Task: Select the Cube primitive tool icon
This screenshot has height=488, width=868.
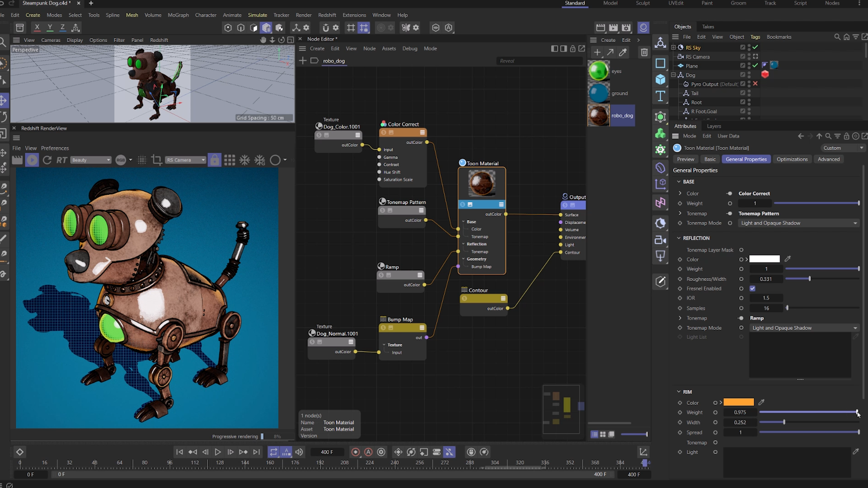Action: (x=660, y=80)
